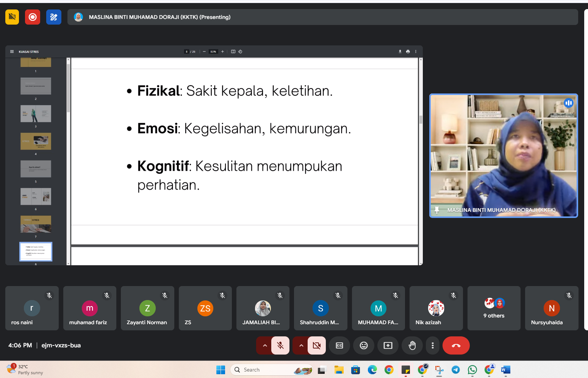Image resolution: width=588 pixels, height=378 pixels.
Task: Open the PDF viewer more actions menu
Action: (416, 51)
